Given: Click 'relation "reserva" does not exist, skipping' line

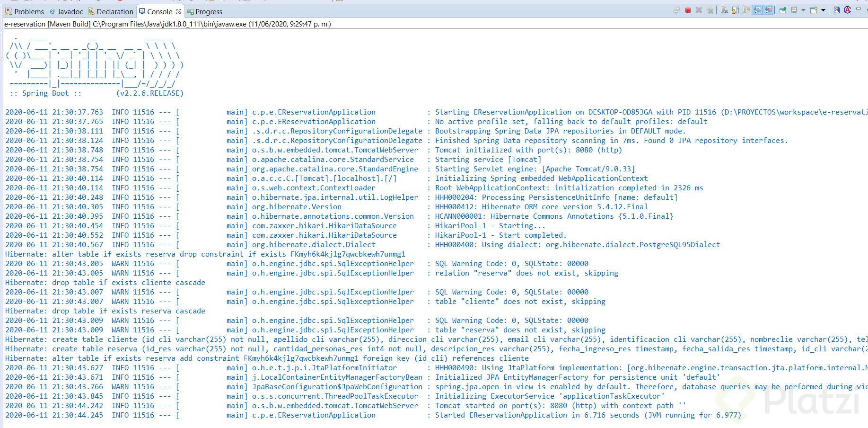Looking at the screenshot, I should pyautogui.click(x=312, y=273).
